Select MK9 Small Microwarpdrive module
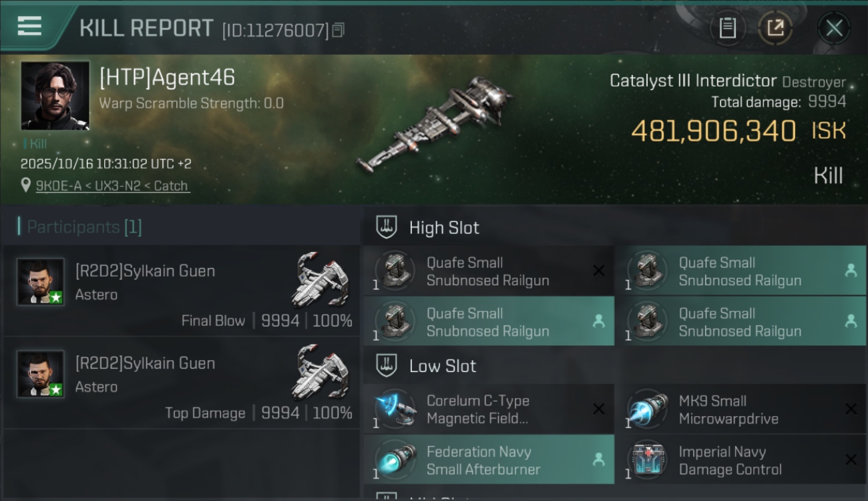This screenshot has height=501, width=868. pyautogui.click(x=740, y=409)
